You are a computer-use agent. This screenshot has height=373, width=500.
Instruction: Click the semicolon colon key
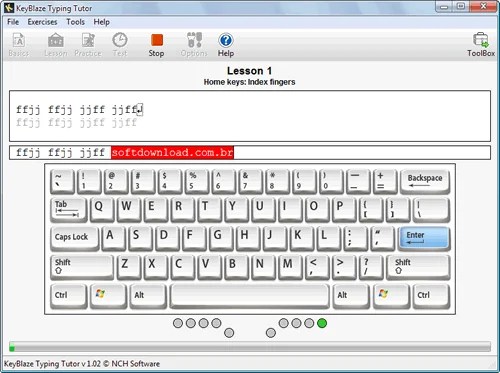[356, 238]
